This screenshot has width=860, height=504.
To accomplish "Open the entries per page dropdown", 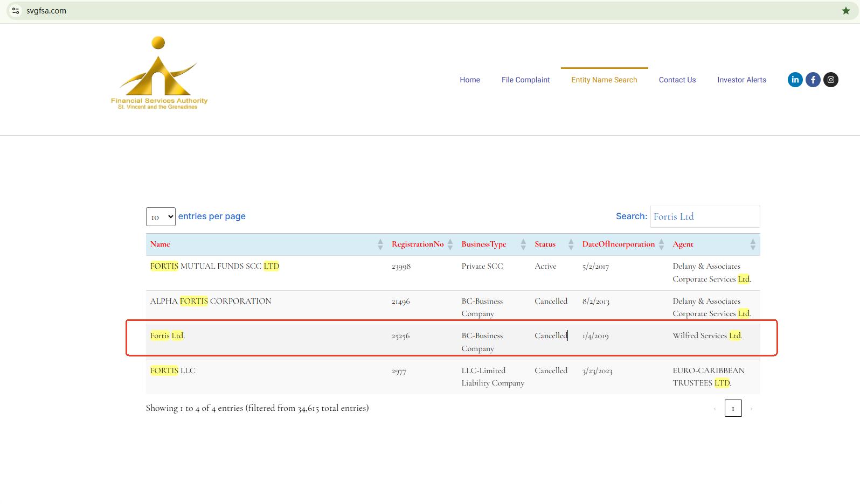I will click(x=161, y=217).
